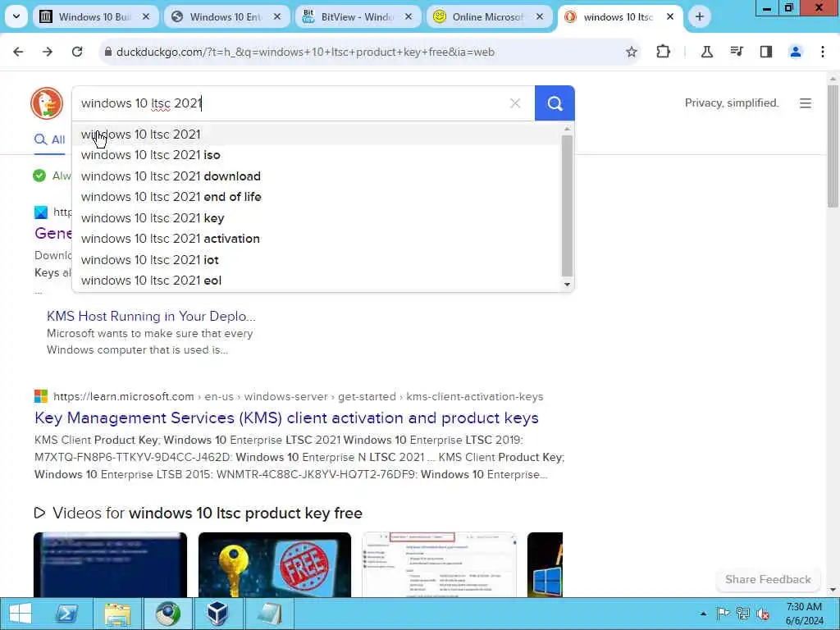Open the tab search dropdown arrow
Viewport: 840px width, 630px height.
pyautogui.click(x=16, y=16)
